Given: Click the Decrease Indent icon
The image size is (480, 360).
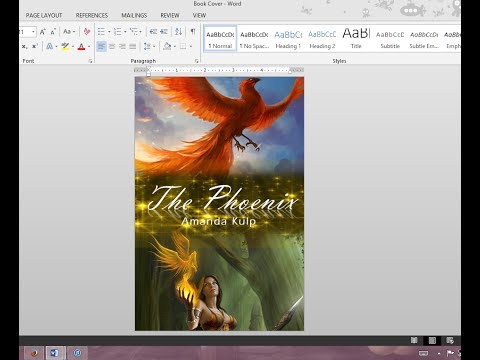Looking at the screenshot, I should pos(153,32).
